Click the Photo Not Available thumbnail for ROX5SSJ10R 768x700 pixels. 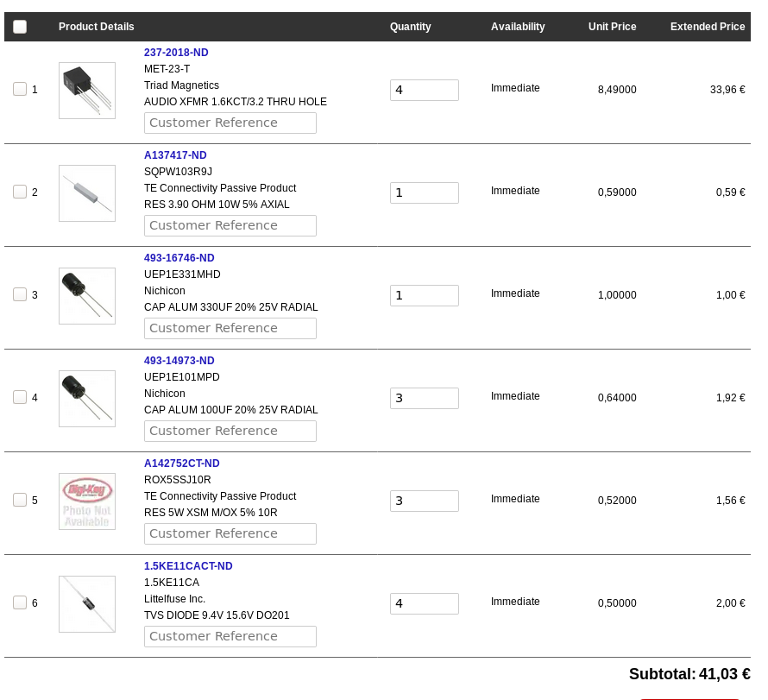pyautogui.click(x=87, y=501)
